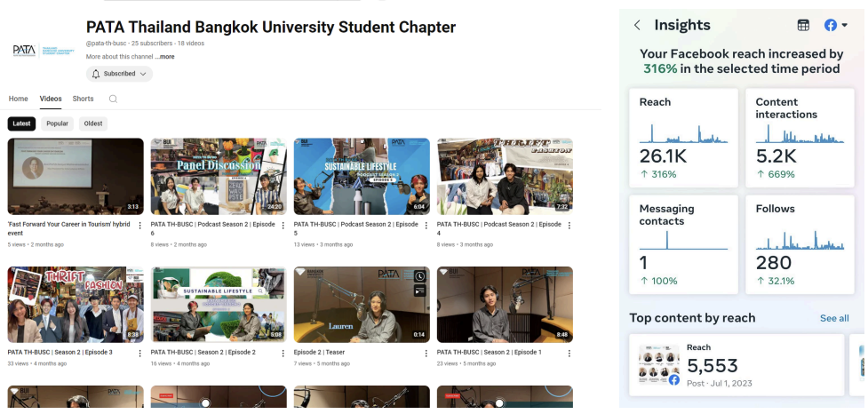
Task: Click the Facebook badge on top post thumbnail
Action: click(673, 380)
